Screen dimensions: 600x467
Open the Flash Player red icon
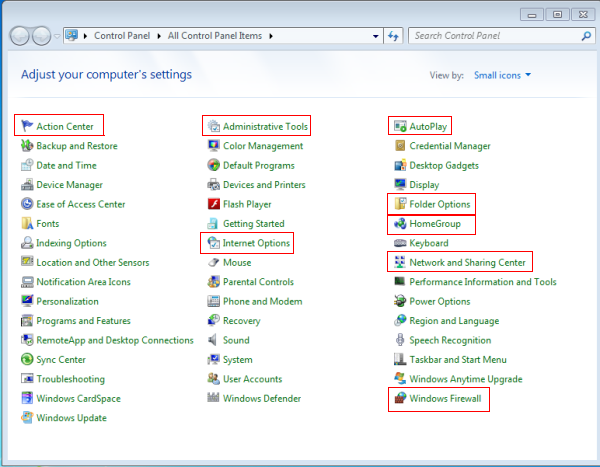[x=214, y=204]
